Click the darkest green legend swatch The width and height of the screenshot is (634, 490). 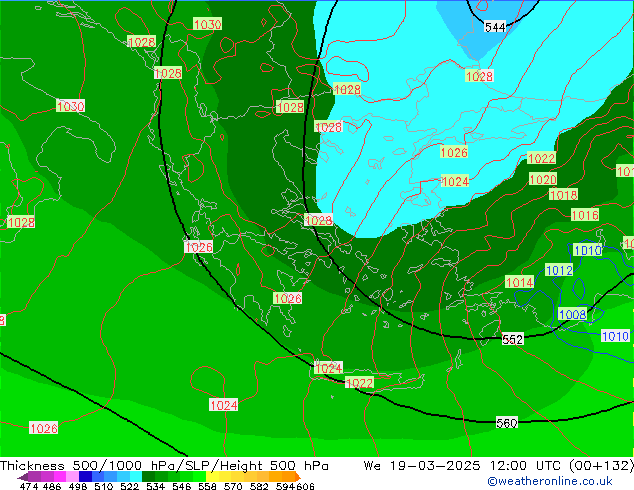[148, 476]
